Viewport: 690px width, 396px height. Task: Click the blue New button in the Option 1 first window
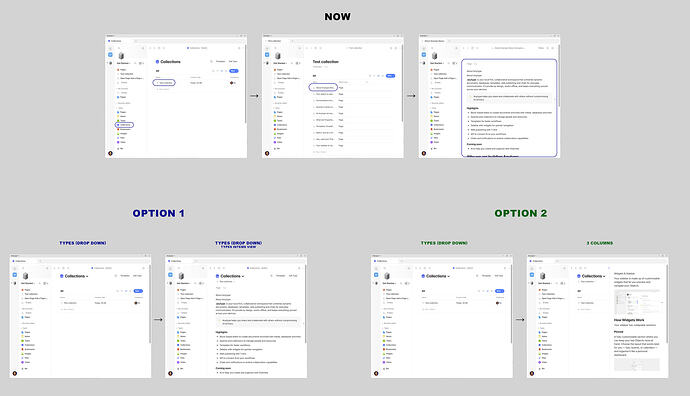[138, 291]
